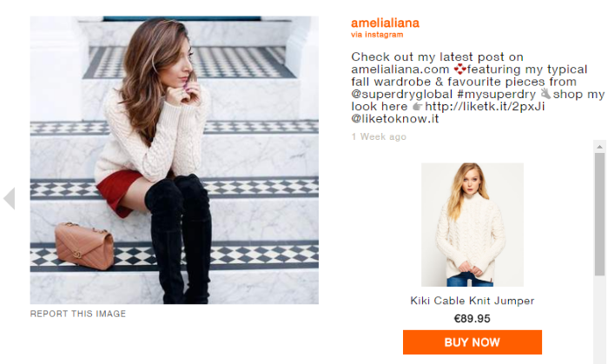Click the pointing hand emoji before the link
Image resolution: width=608 pixels, height=364 pixels.
click(x=417, y=106)
